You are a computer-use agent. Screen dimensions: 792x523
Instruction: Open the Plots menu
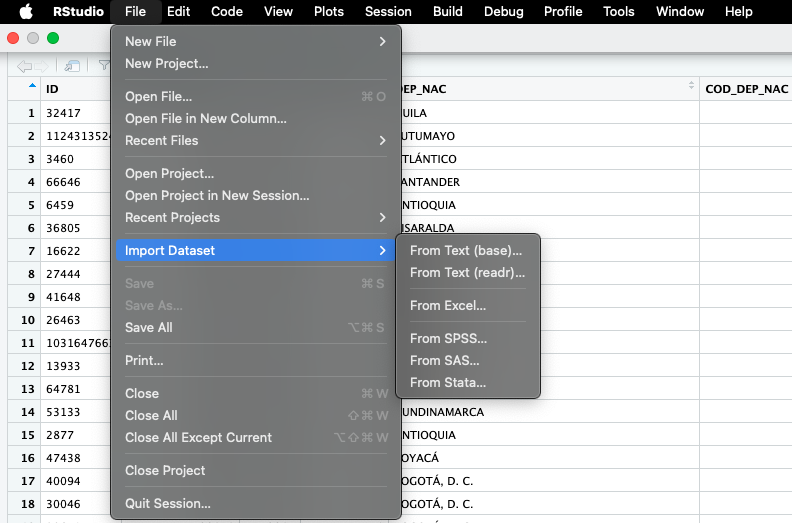point(329,11)
